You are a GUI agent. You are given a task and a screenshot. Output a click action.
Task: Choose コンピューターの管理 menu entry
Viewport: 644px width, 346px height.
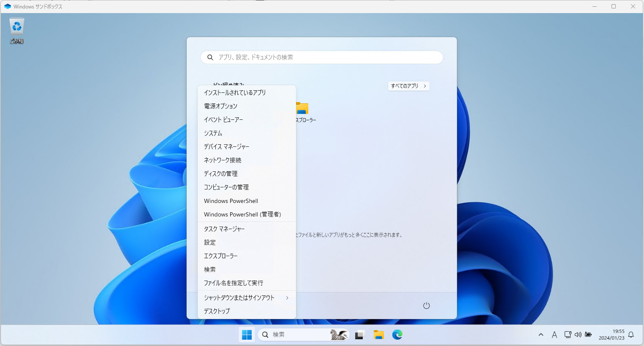pos(247,187)
